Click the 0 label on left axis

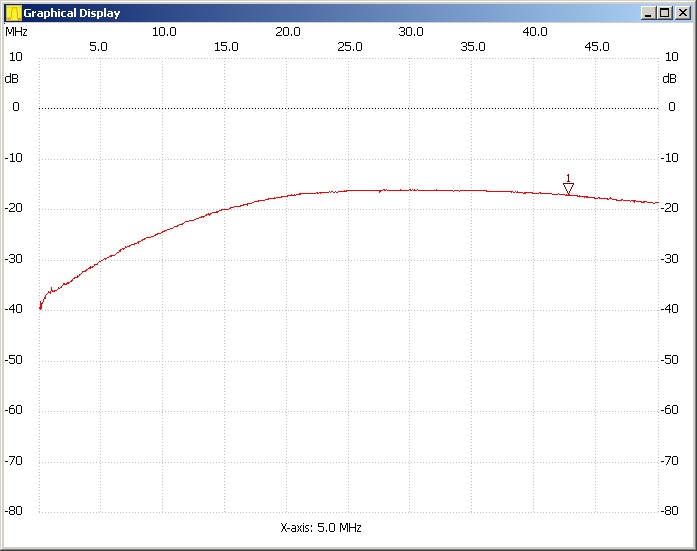[x=15, y=107]
